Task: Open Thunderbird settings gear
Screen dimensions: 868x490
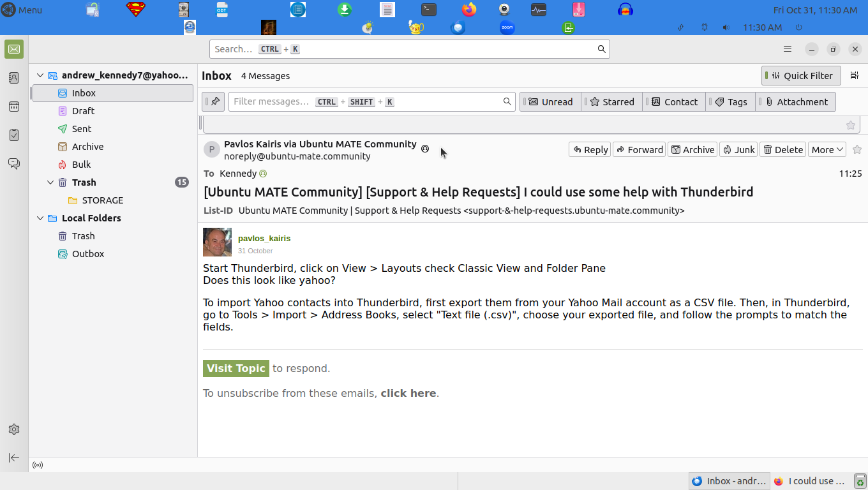Action: [x=14, y=429]
